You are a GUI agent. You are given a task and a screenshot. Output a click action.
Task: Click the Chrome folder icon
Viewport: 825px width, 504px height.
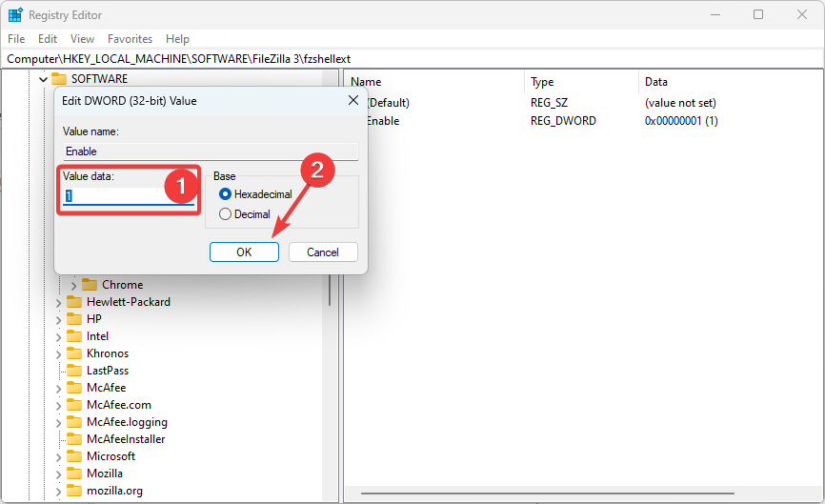pyautogui.click(x=90, y=285)
